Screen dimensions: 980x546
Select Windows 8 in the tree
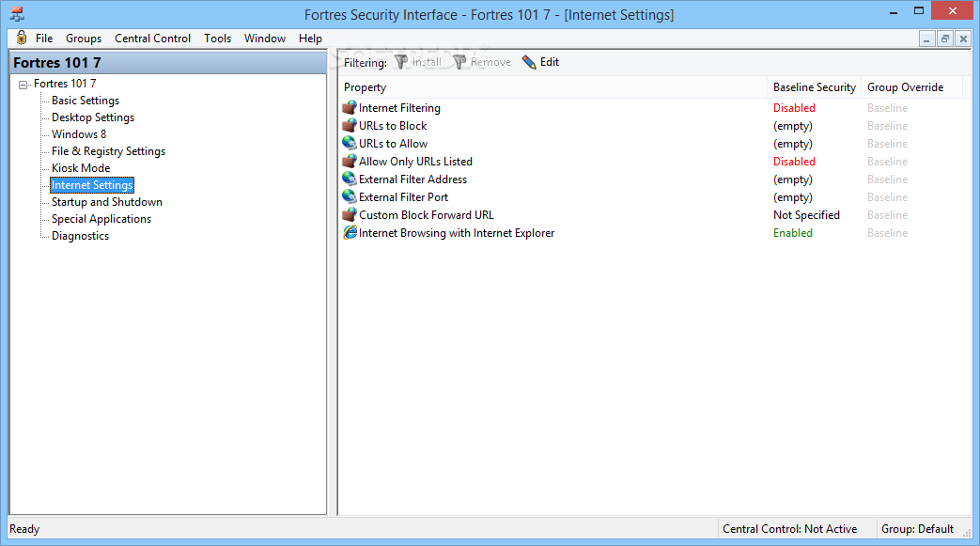pyautogui.click(x=79, y=133)
